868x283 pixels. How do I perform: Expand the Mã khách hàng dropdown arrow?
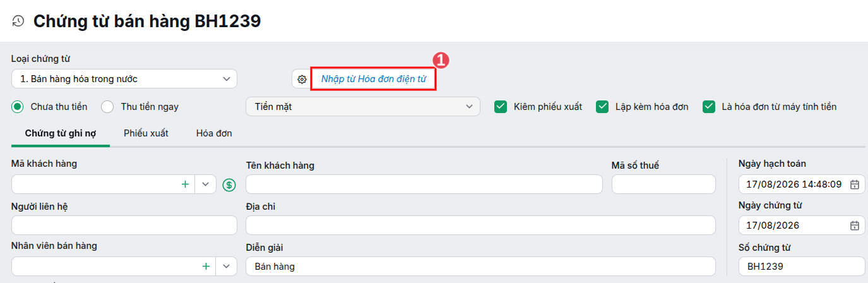pos(206,184)
